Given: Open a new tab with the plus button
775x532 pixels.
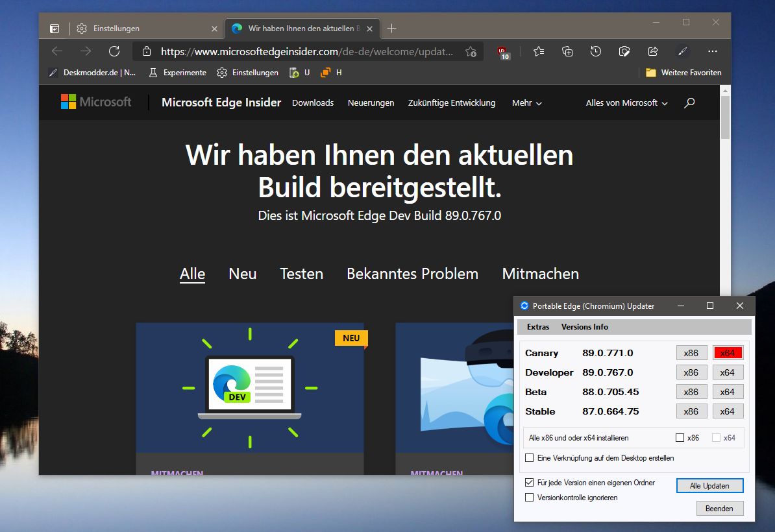Looking at the screenshot, I should coord(391,29).
